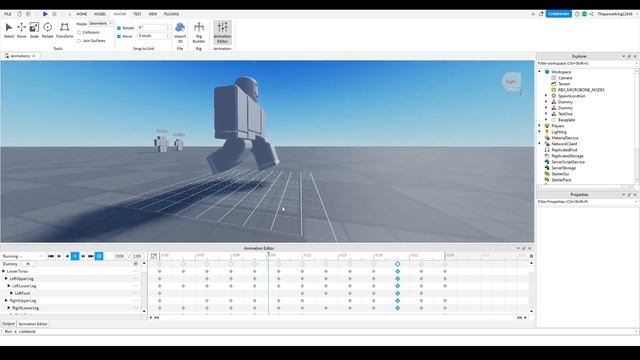Expand the RightUpperLeg track
This screenshot has width=640, height=360.
[x=6, y=300]
